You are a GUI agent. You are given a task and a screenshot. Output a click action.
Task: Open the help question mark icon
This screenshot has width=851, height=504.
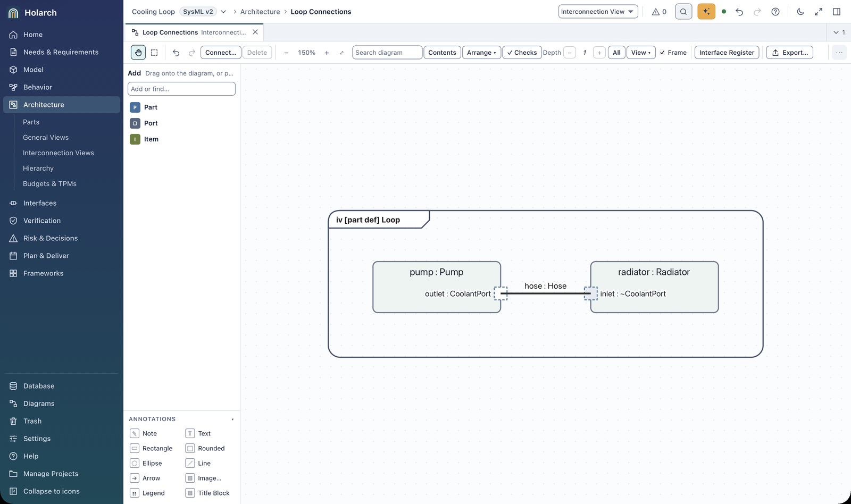coord(775,12)
